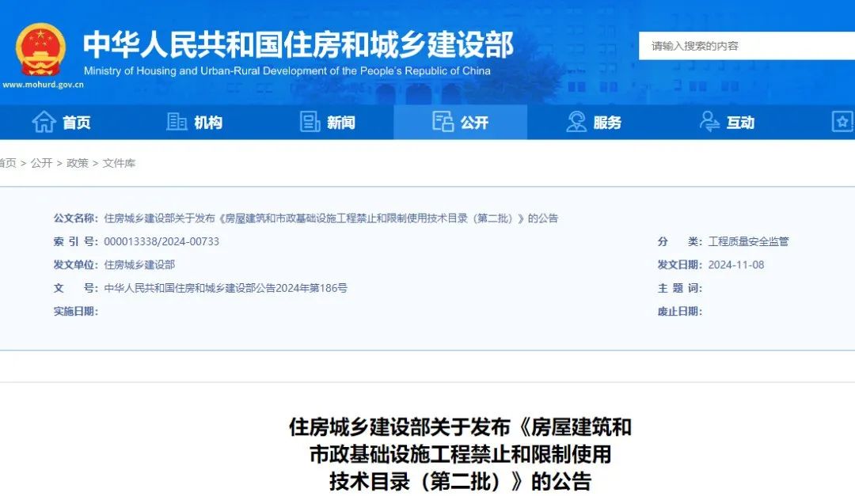This screenshot has width=855, height=504.
Task: Click the document icon beside 公开
Action: 443,122
